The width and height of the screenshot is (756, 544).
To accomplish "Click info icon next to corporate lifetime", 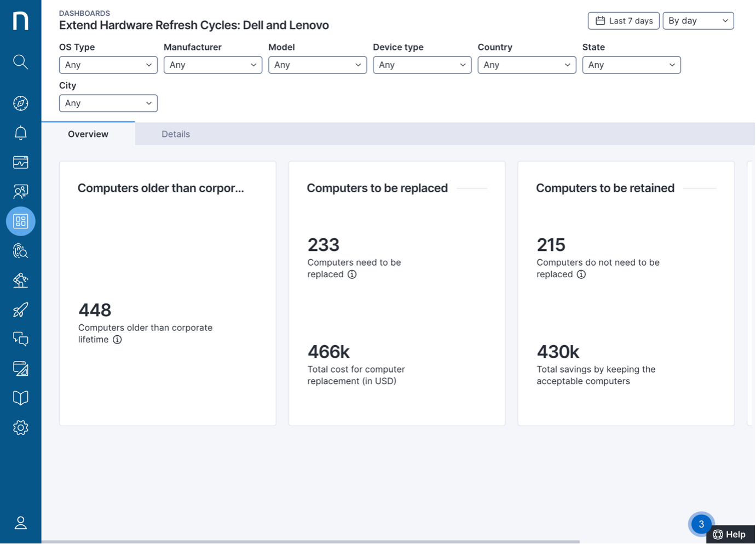I will point(117,340).
